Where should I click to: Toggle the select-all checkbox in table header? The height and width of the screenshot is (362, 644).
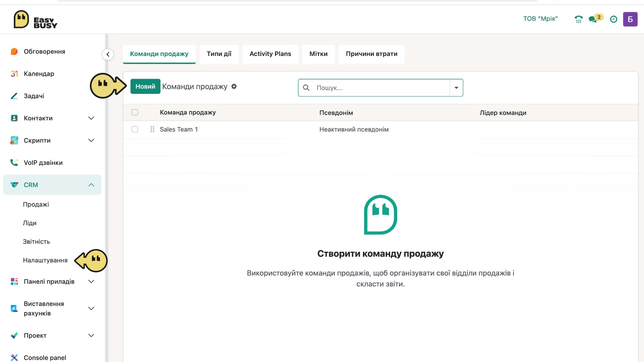pyautogui.click(x=135, y=112)
